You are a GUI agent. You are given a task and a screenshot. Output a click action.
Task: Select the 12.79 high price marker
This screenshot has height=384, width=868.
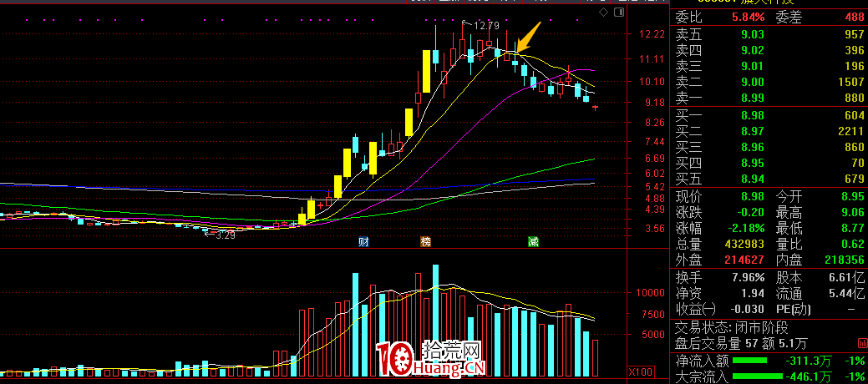[x=486, y=25]
